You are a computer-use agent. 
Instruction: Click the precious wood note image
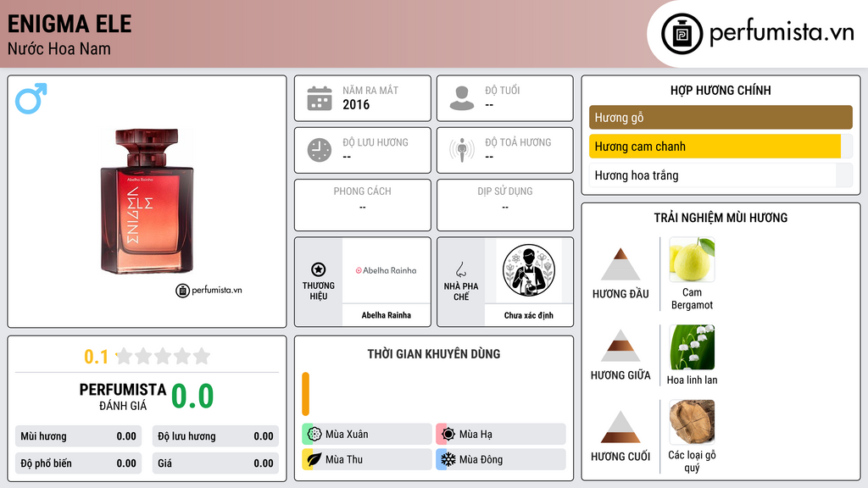[692, 422]
